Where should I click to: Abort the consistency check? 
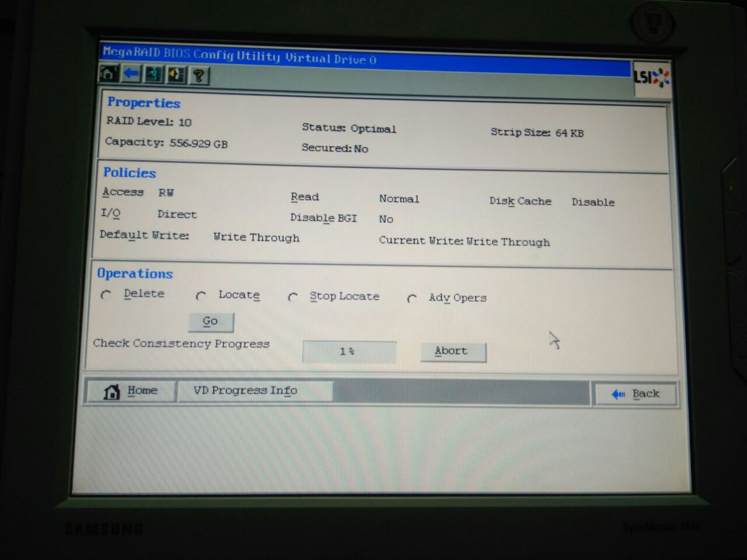tap(453, 351)
